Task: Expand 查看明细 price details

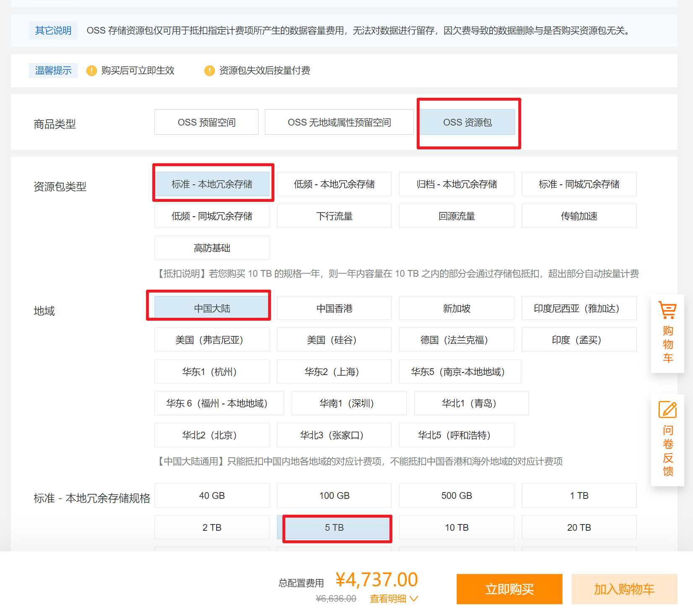Action: pyautogui.click(x=394, y=598)
